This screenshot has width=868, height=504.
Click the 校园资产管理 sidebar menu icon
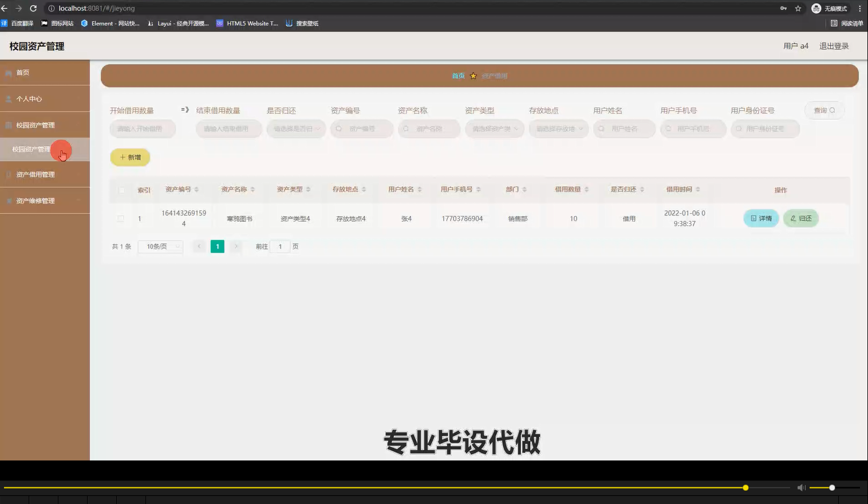pos(9,124)
